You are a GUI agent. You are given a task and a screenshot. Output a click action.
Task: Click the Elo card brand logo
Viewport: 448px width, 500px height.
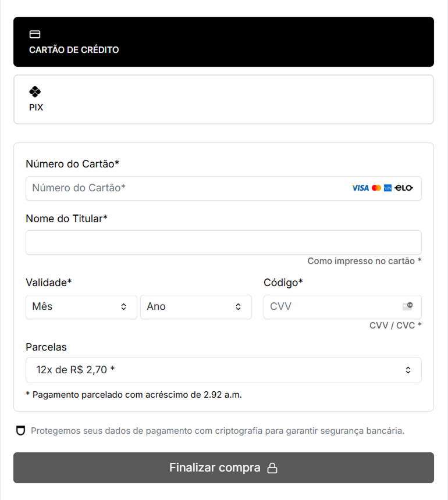click(404, 188)
